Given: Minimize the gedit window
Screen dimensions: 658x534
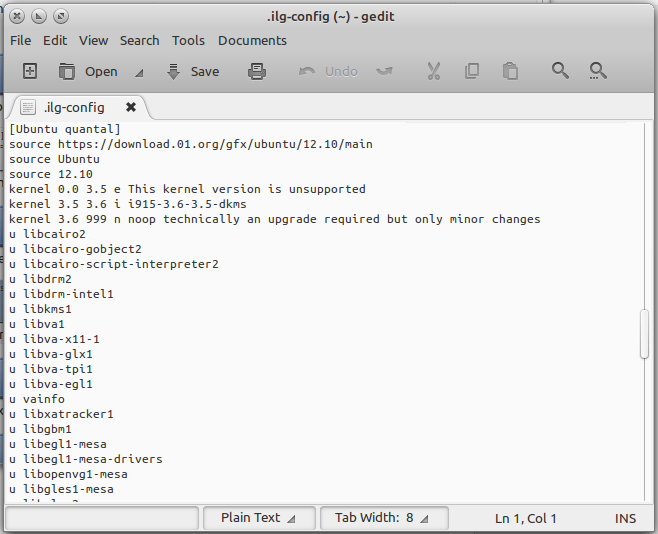Looking at the screenshot, I should pos(39,16).
